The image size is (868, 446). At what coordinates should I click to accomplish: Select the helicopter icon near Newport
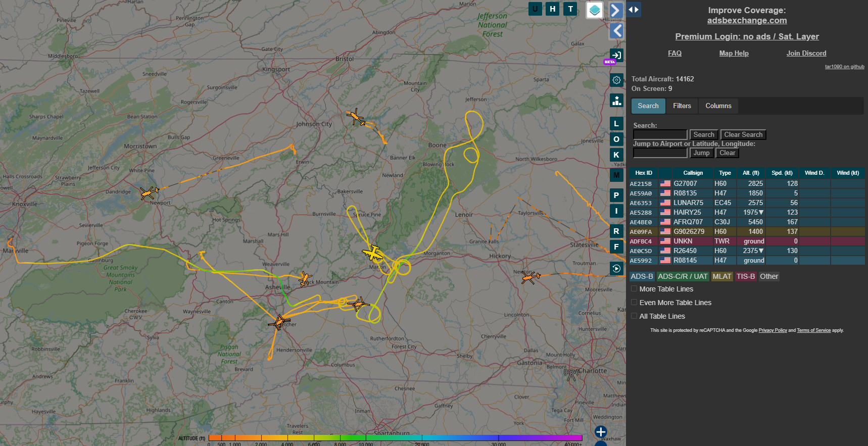149,192
